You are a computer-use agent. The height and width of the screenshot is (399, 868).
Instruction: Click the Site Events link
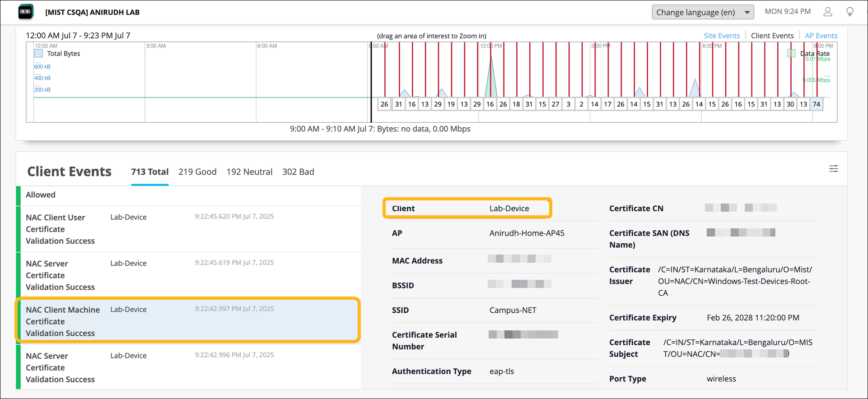(721, 36)
